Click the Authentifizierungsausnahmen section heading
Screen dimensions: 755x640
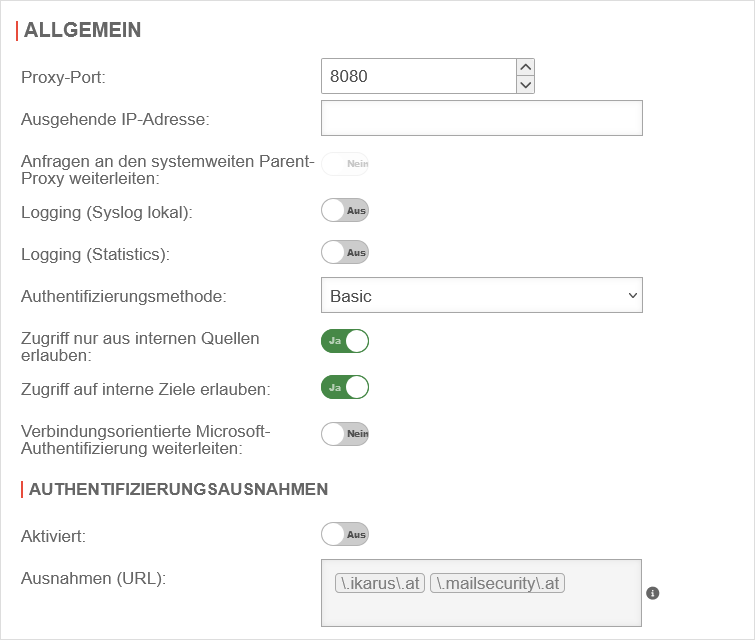pyautogui.click(x=179, y=489)
